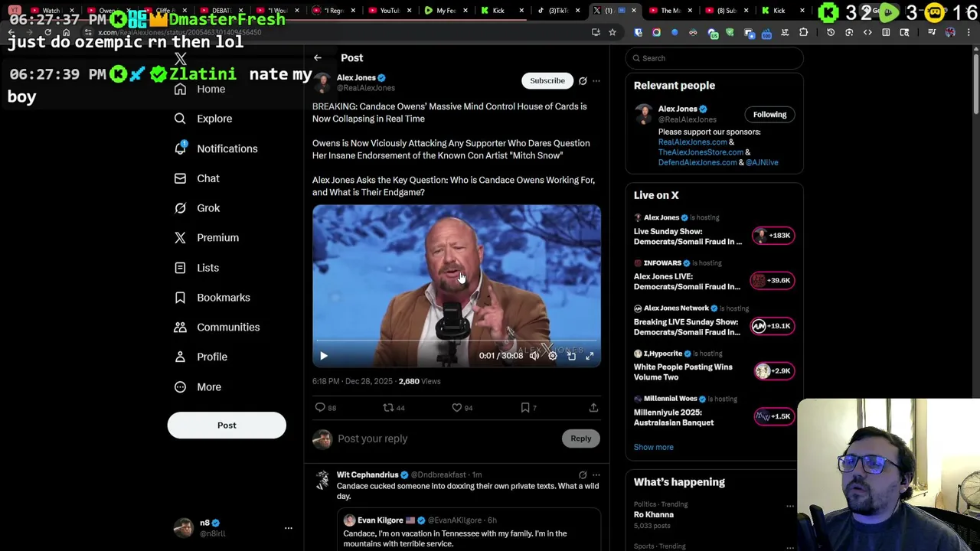Open Lists in the sidebar
The height and width of the screenshot is (551, 980).
(x=196, y=268)
